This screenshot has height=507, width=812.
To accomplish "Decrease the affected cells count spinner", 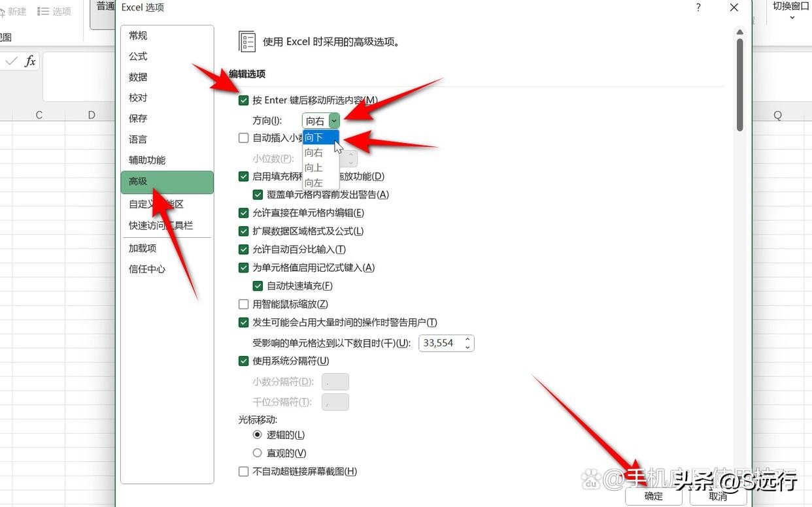I will click(468, 347).
